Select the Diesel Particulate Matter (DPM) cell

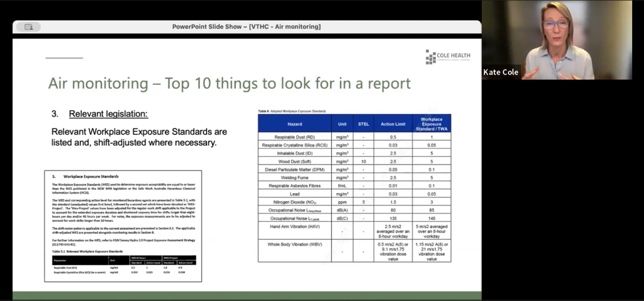pos(294,169)
